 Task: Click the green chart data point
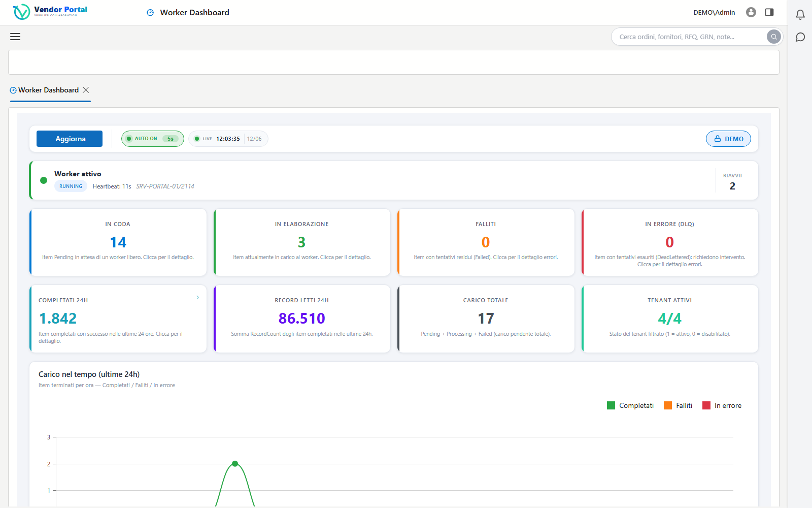pos(235,463)
